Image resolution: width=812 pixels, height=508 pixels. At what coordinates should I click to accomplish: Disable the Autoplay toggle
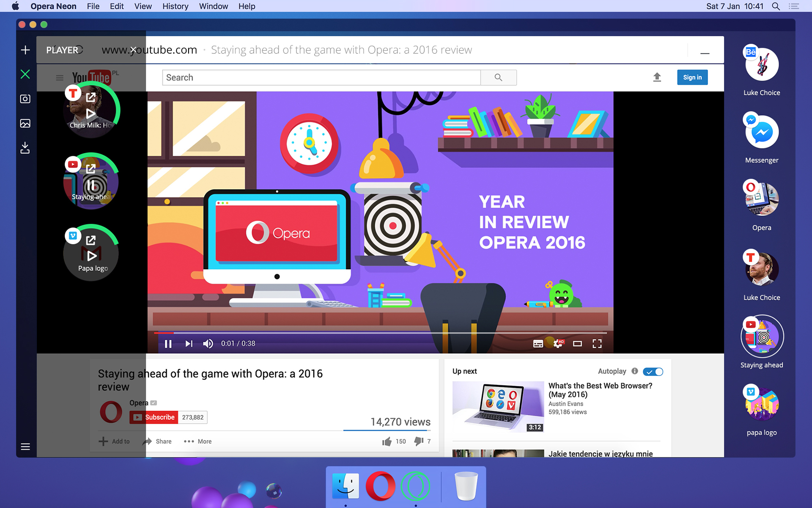(x=653, y=372)
